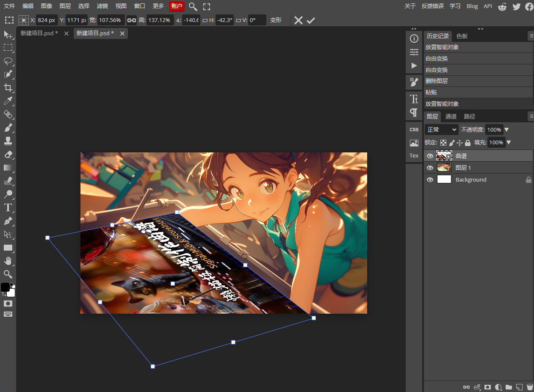
Task: Toggle lock all padlock
Action: pos(468,143)
